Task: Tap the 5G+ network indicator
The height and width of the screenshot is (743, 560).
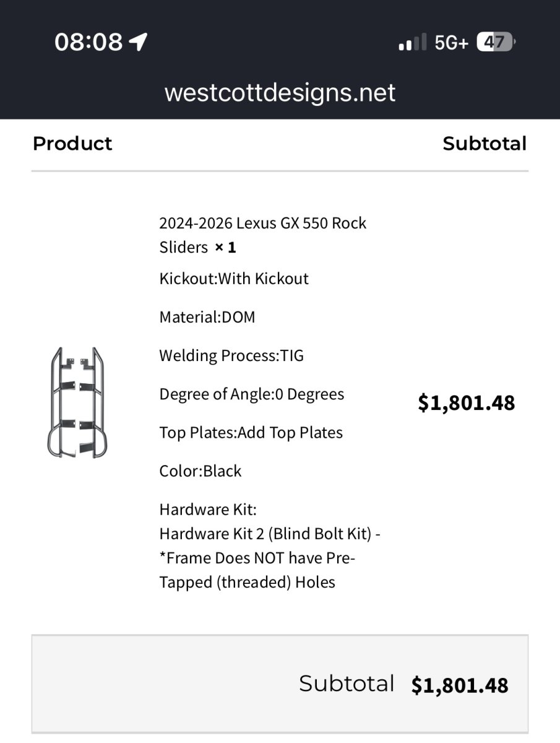Action: point(451,43)
